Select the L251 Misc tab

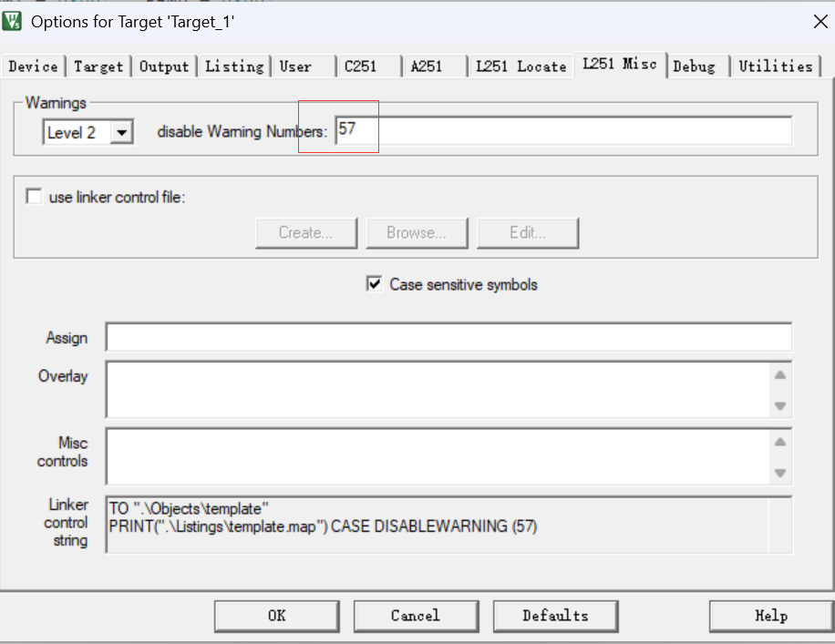coord(619,65)
